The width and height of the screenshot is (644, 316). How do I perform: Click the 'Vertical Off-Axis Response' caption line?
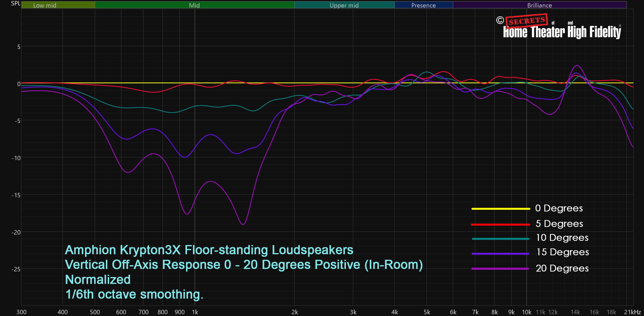(x=244, y=265)
